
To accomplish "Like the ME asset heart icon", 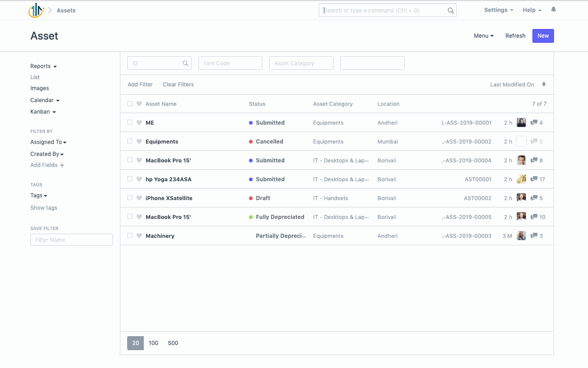I will click(139, 123).
